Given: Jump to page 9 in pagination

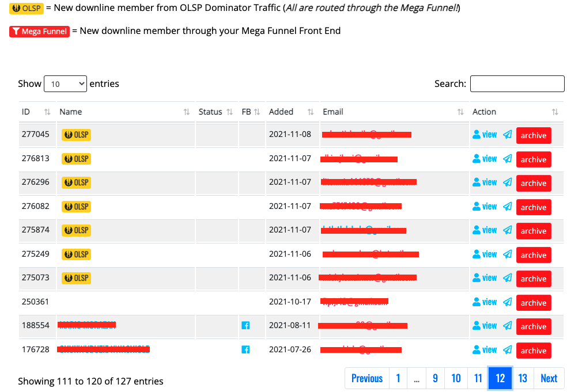Looking at the screenshot, I should [x=435, y=378].
